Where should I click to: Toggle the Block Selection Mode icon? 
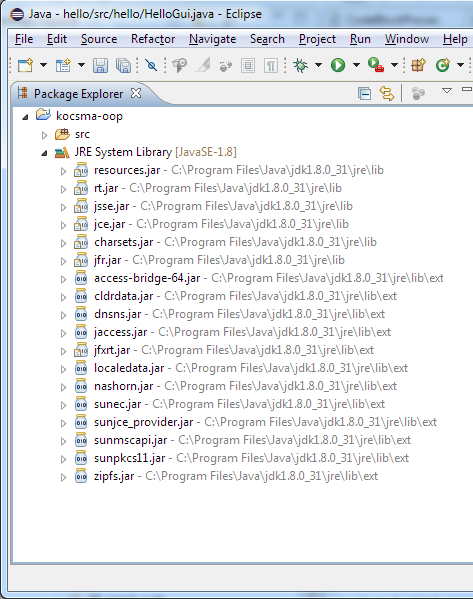pyautogui.click(x=248, y=66)
